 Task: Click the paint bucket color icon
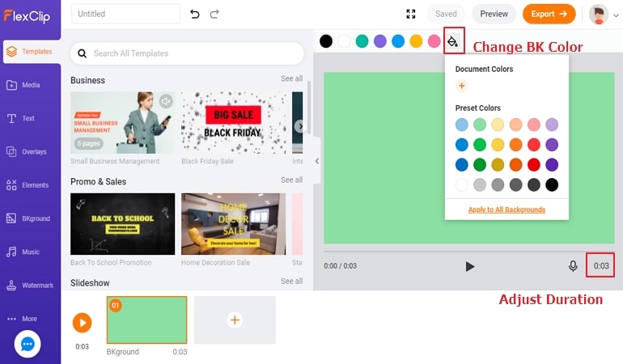pos(453,41)
